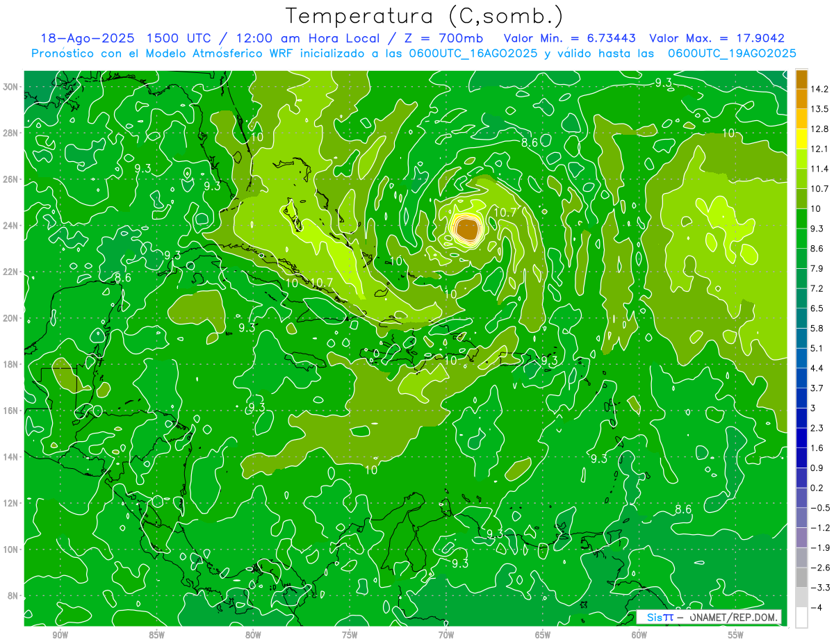Click the hurricane's orange warm core on map
Screen dimensions: 834x644
point(468,229)
